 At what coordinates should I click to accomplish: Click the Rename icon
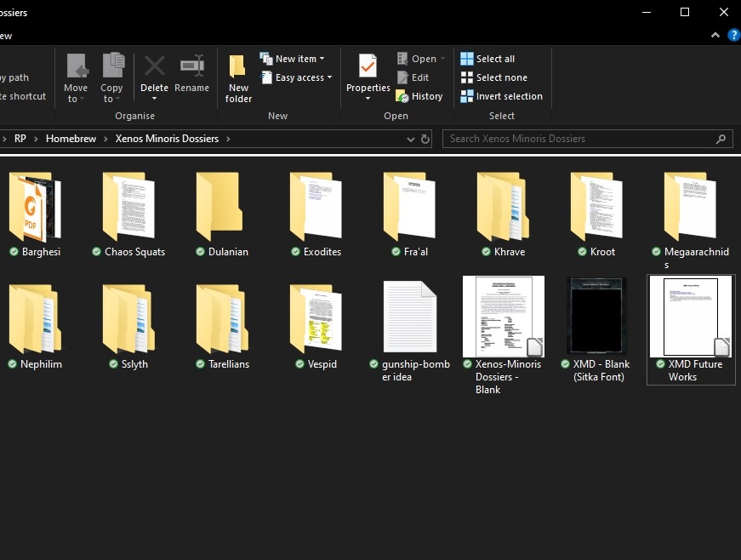(x=192, y=66)
